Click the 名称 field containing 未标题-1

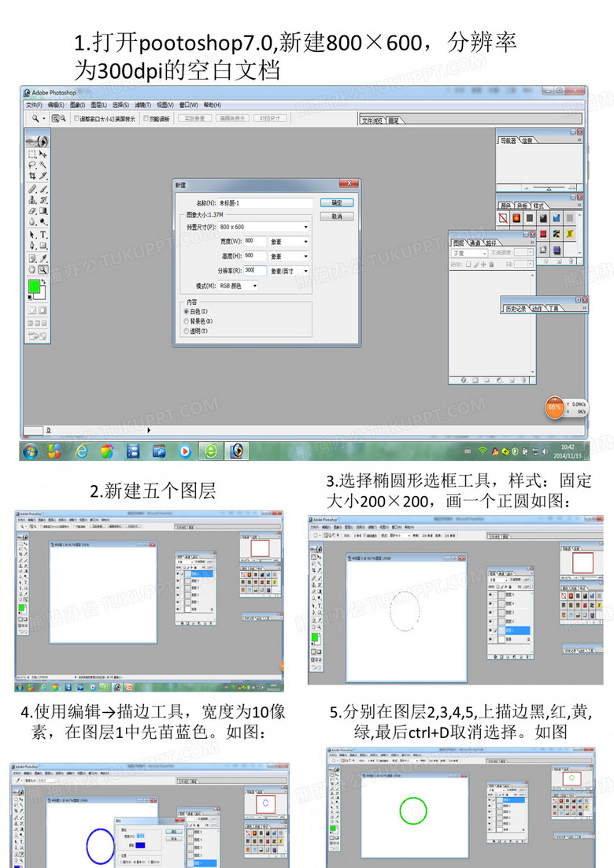(265, 203)
